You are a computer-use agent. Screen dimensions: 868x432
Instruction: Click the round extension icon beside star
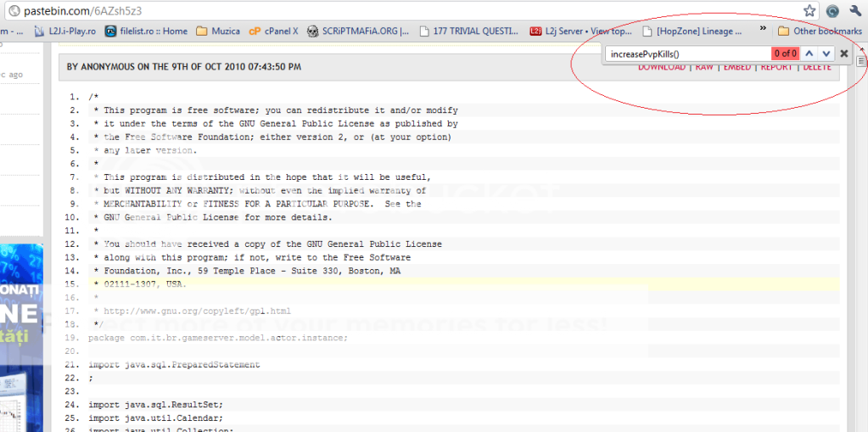[x=832, y=10]
